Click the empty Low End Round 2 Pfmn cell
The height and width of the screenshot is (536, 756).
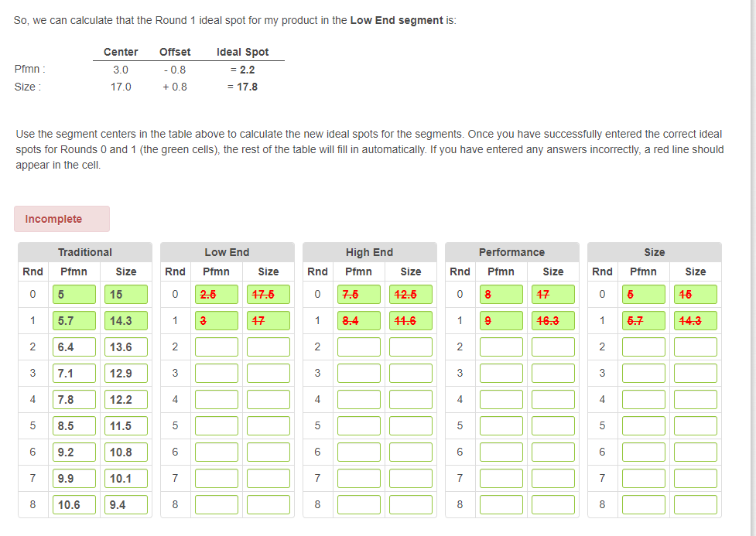click(x=216, y=347)
